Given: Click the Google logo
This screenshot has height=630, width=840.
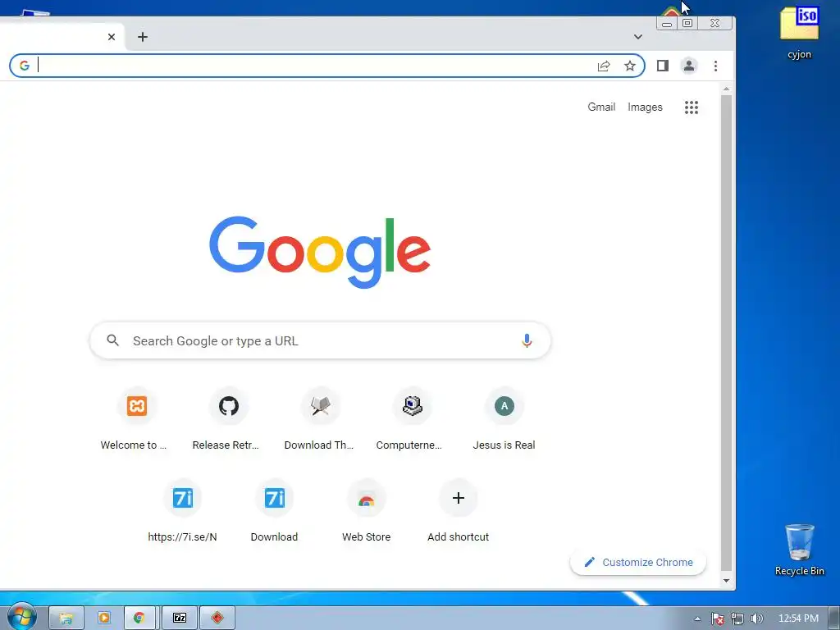Looking at the screenshot, I should [x=320, y=252].
